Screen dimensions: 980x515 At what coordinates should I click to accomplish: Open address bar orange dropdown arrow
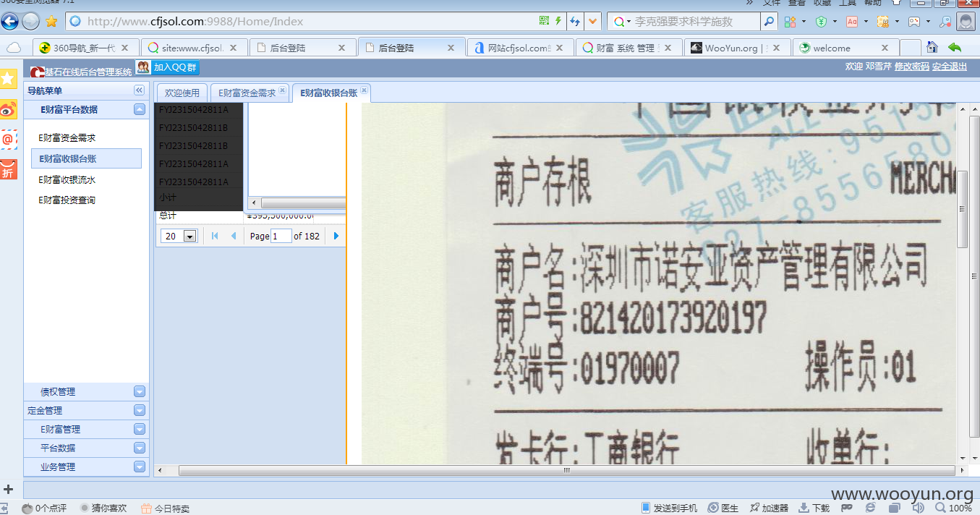click(593, 22)
